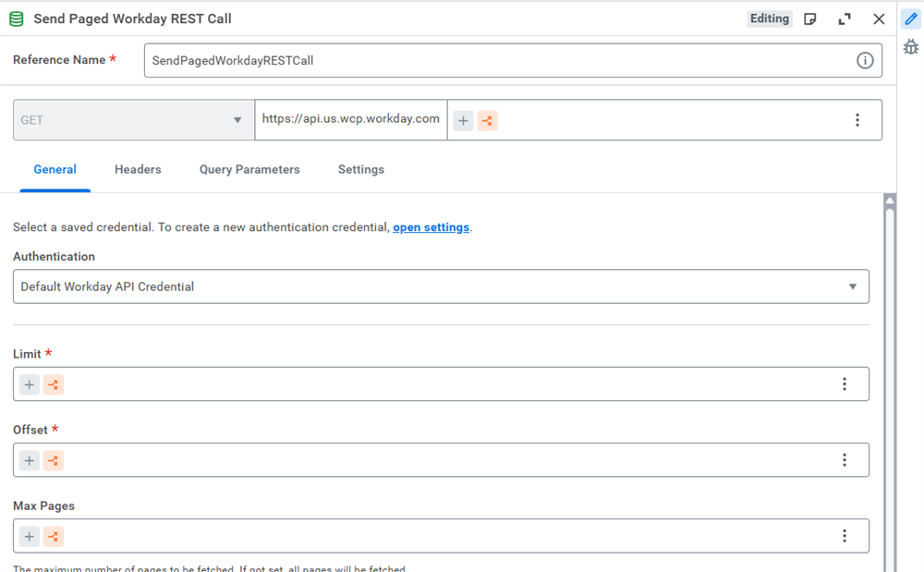Image resolution: width=924 pixels, height=572 pixels.
Task: Click the scrollbar up arrow
Action: (x=890, y=201)
